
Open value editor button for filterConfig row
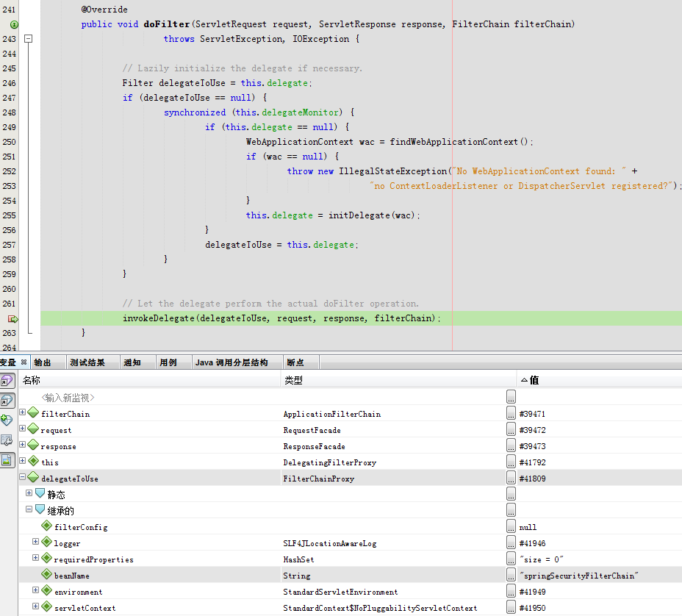pyautogui.click(x=511, y=526)
